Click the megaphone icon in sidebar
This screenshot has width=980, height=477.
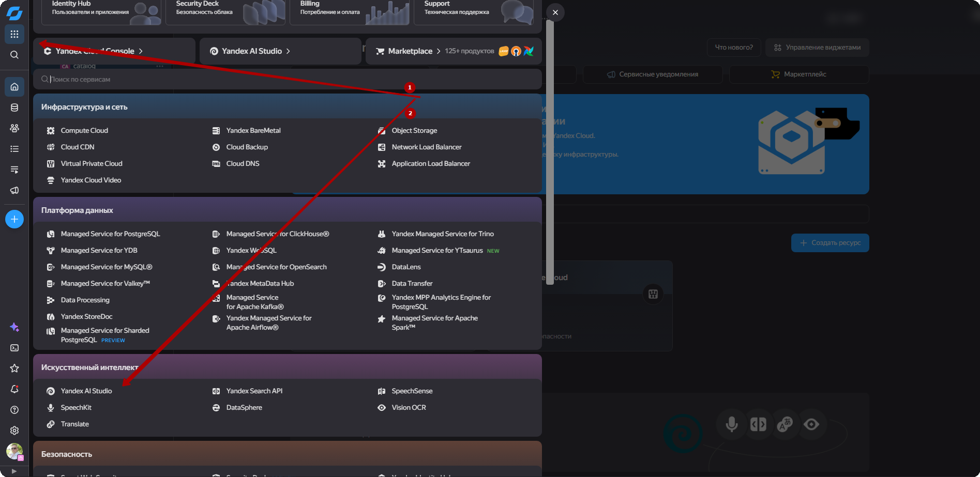click(x=14, y=190)
